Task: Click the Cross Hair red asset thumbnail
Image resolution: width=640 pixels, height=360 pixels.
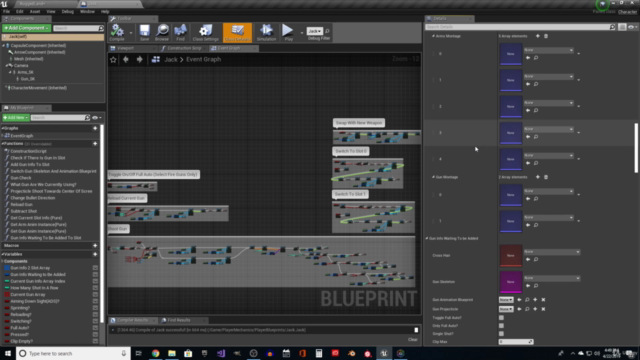Action: (511, 256)
